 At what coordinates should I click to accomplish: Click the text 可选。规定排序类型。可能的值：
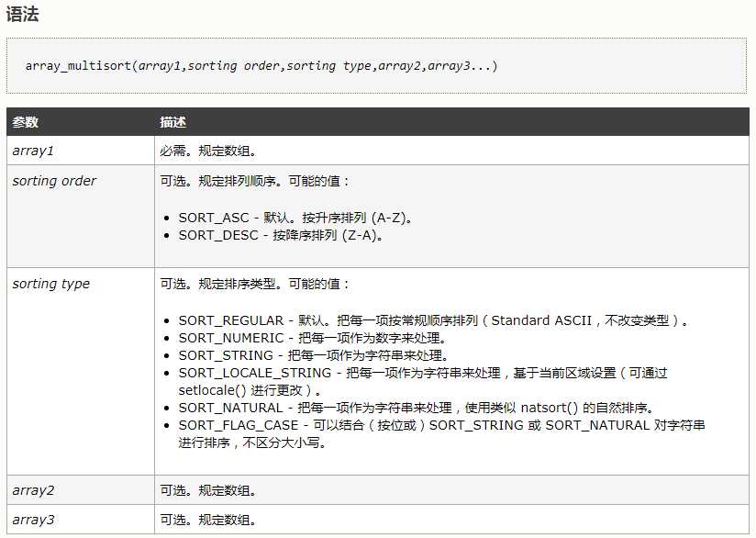point(255,284)
